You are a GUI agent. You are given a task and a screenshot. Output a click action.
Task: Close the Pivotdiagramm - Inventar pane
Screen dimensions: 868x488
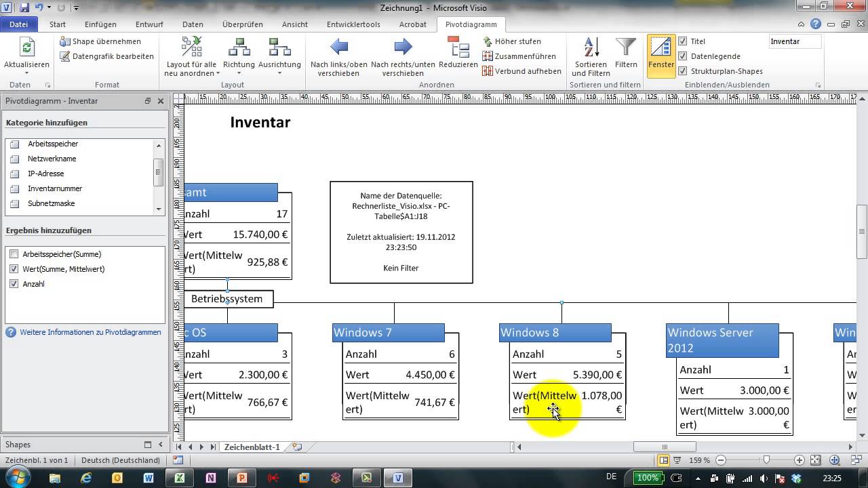[x=161, y=101]
